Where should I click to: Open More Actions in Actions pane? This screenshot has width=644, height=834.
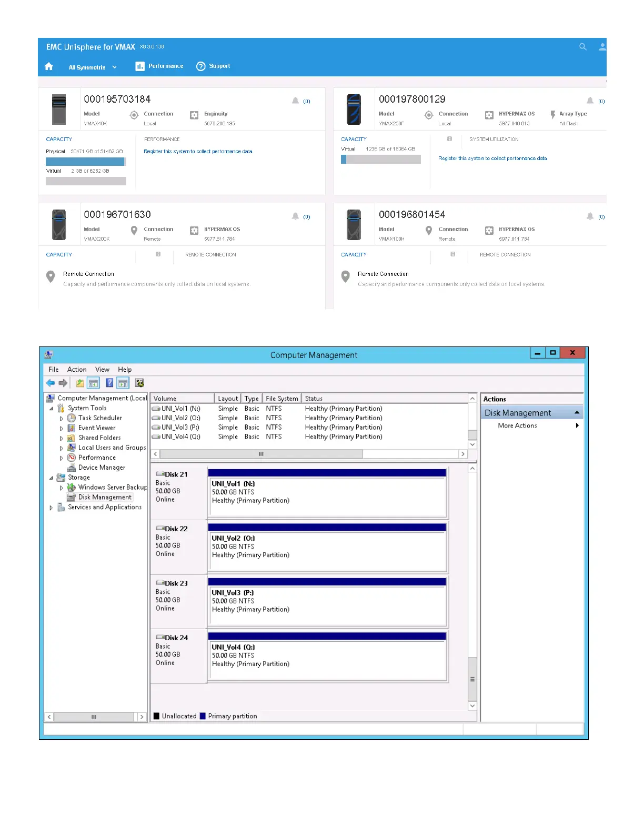[x=518, y=425]
